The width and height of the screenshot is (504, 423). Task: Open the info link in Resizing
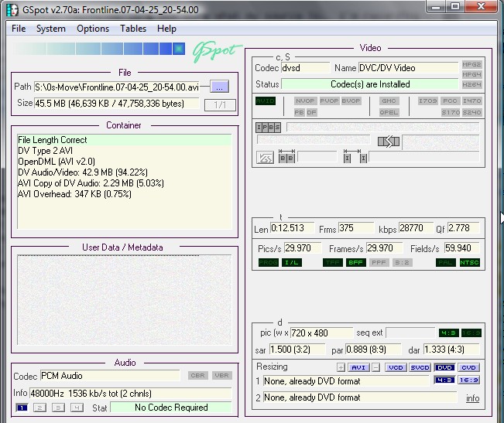coord(472,398)
